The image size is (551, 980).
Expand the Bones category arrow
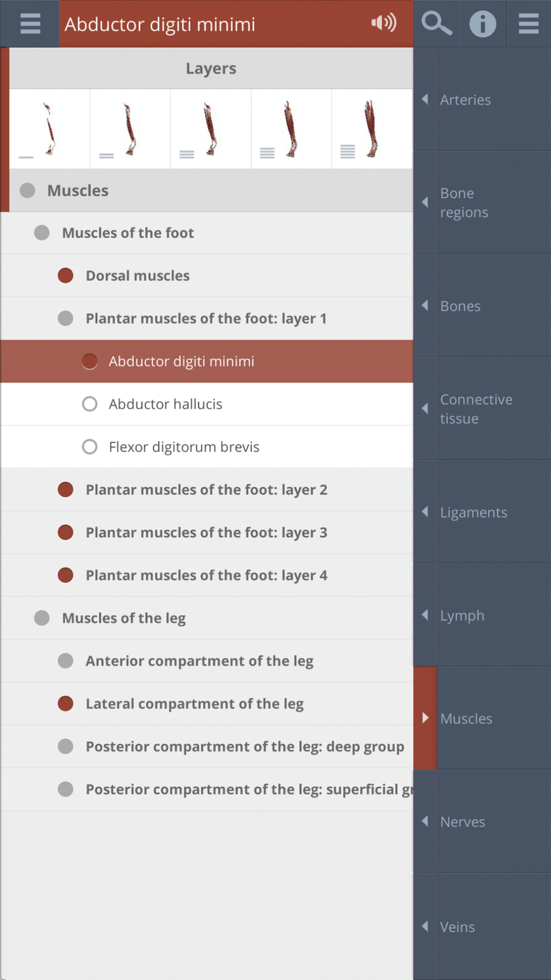click(425, 305)
